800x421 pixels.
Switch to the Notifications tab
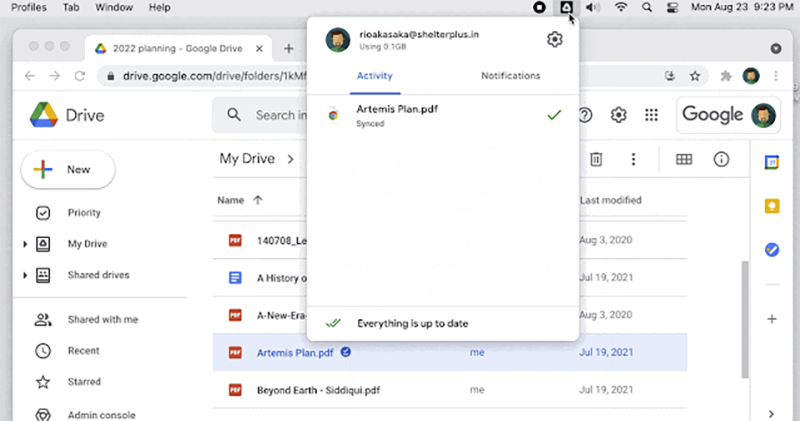point(510,76)
